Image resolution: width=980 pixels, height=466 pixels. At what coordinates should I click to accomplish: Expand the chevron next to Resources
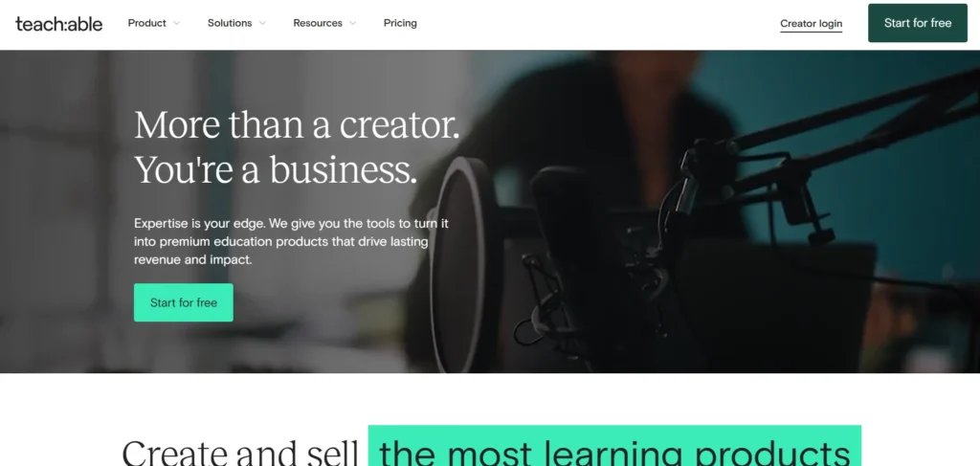(x=352, y=23)
